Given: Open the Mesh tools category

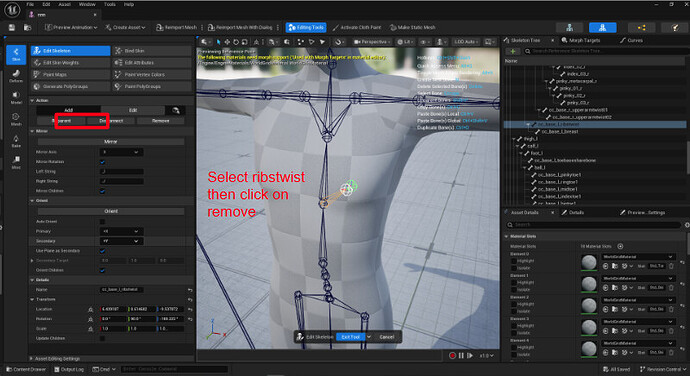Looking at the screenshot, I should tap(16, 119).
